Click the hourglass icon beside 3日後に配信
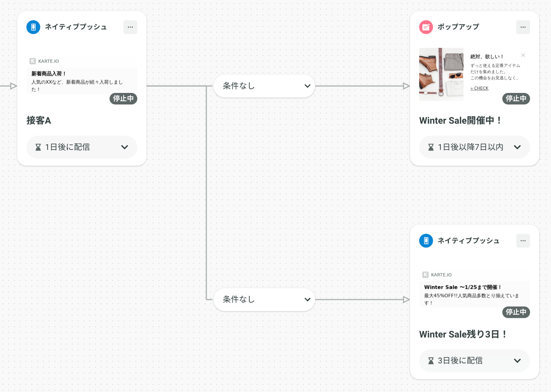This screenshot has width=551, height=392. tap(431, 361)
